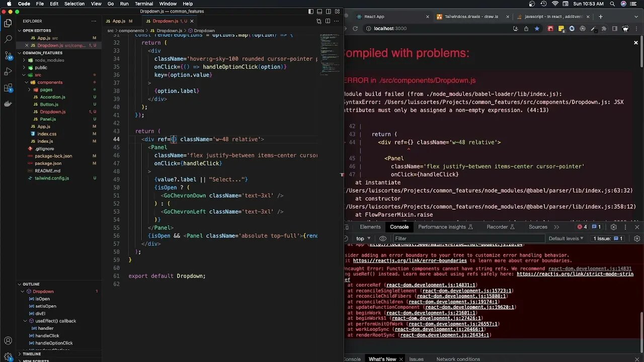The image size is (644, 362).
Task: Click the split editor icon
Action: [x=328, y=21]
